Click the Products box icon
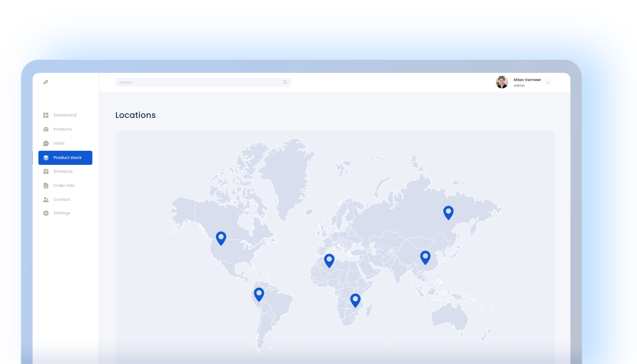The image size is (637, 364). click(46, 129)
